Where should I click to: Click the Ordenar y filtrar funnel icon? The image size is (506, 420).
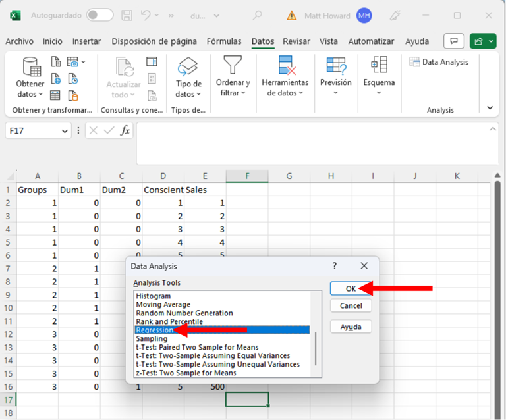click(x=233, y=66)
